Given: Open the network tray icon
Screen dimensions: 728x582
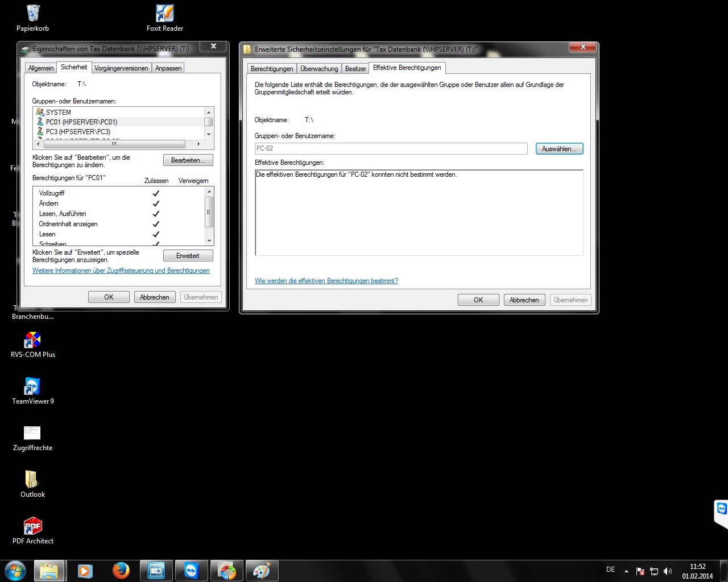Looking at the screenshot, I should click(x=654, y=571).
